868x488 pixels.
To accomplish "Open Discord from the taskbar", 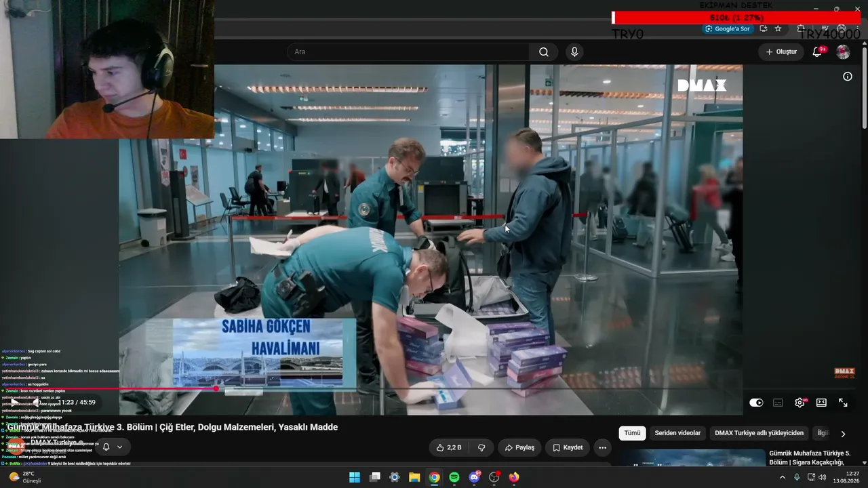I will coord(474,477).
